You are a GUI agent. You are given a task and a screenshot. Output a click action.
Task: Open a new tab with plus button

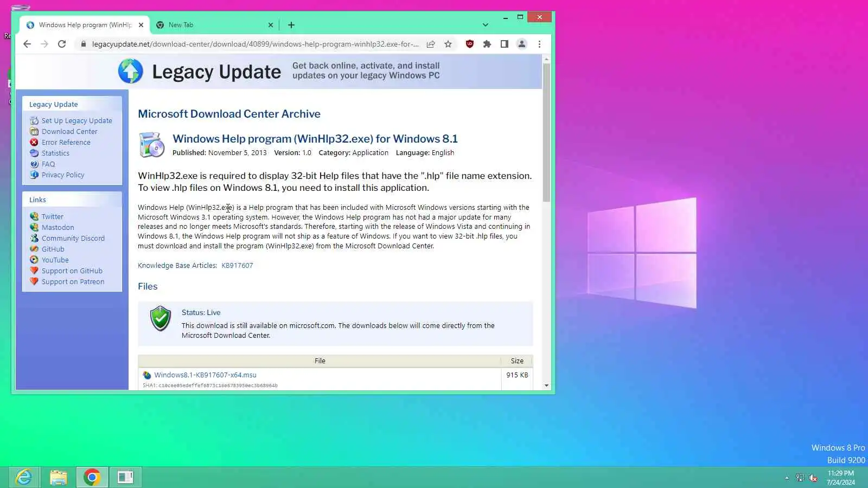pos(291,25)
